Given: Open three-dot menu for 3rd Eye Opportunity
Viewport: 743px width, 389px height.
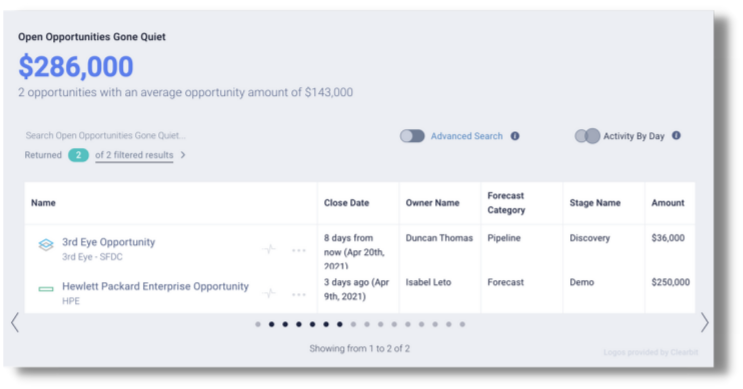Looking at the screenshot, I should [x=299, y=250].
